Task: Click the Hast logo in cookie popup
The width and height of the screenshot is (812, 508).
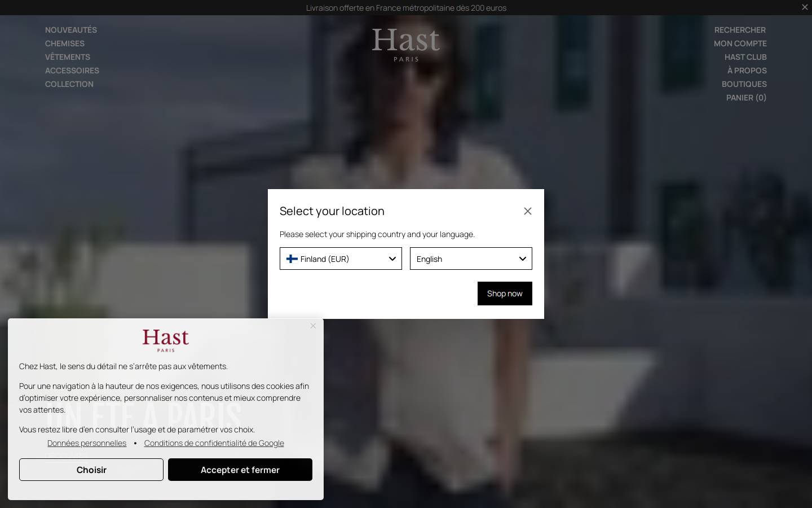Action: [x=166, y=340]
